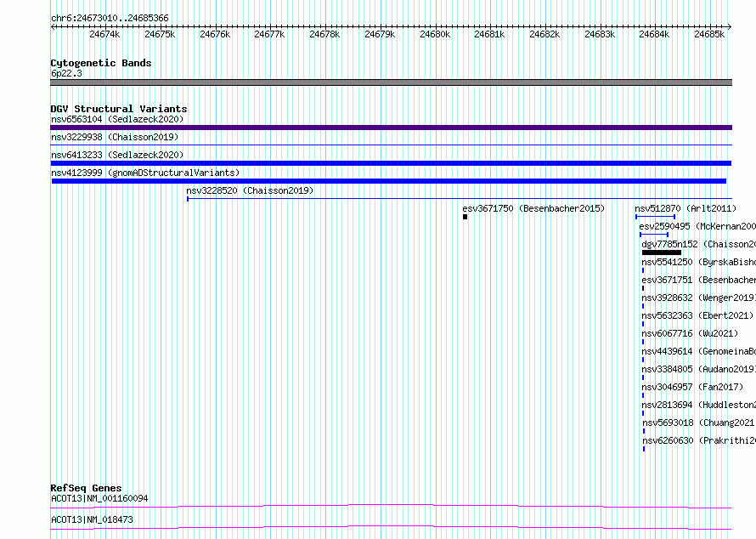
Task: Click the thick blue nsv6413233 bar
Action: 391,163
